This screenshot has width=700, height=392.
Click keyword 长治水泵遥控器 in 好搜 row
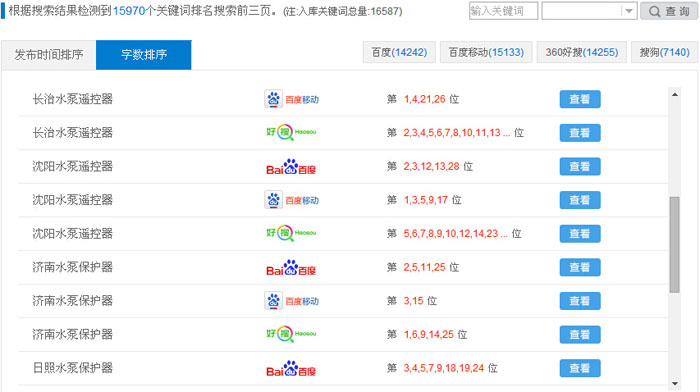72,133
